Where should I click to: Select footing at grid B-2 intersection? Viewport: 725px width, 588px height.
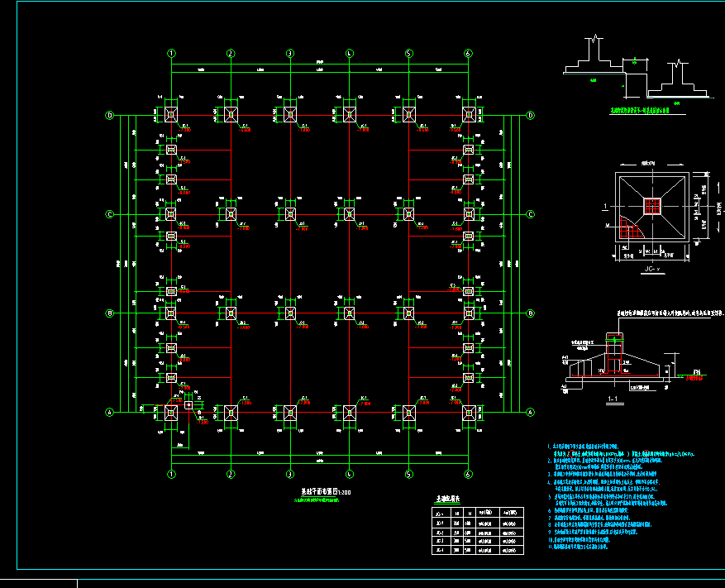coord(231,313)
